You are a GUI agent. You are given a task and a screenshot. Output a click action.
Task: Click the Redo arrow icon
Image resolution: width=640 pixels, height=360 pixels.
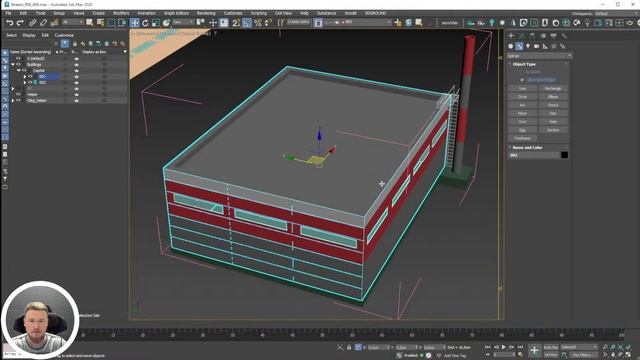[x=20, y=23]
